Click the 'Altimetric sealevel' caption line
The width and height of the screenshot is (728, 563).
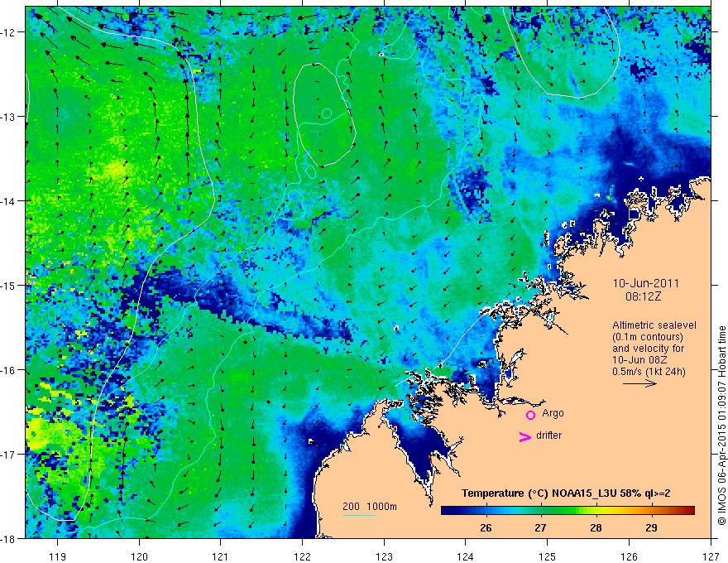654,325
